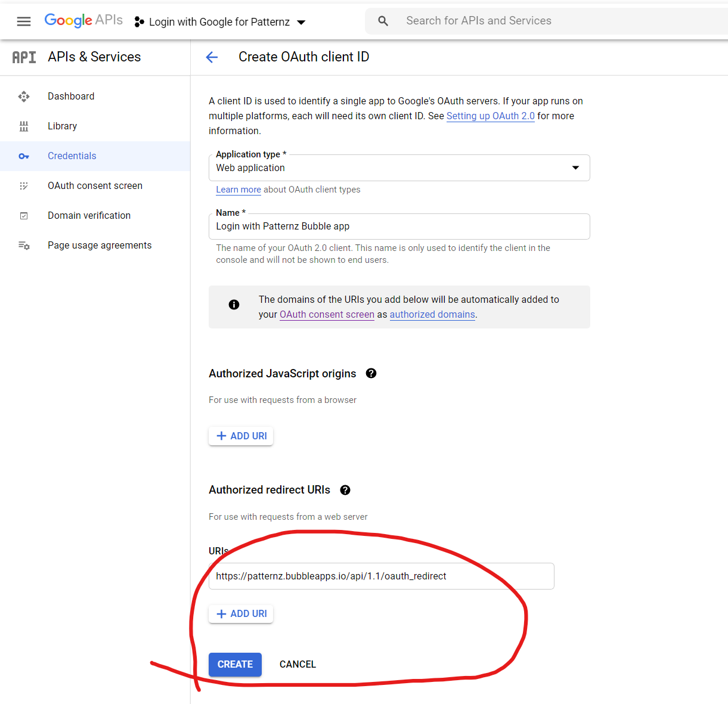728x704 pixels.
Task: Click the info icon in notice box
Action: [234, 305]
